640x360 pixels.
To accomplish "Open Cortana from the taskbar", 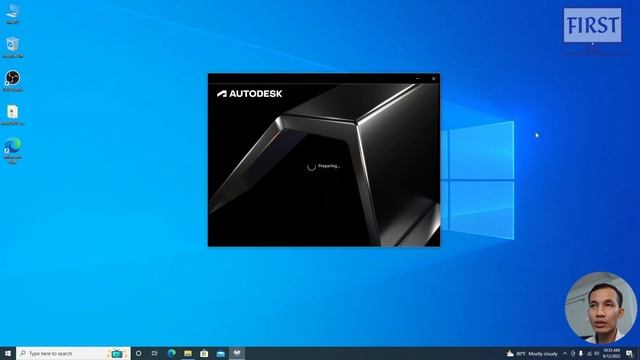I will tap(139, 353).
